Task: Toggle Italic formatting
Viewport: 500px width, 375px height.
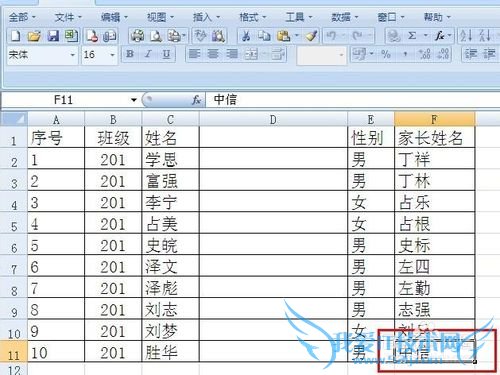Action: (148, 54)
